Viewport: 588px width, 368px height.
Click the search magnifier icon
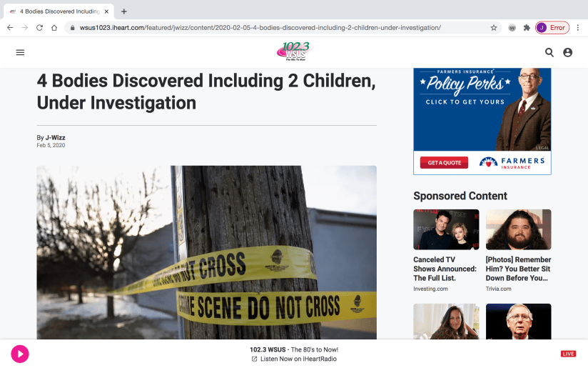coord(549,53)
